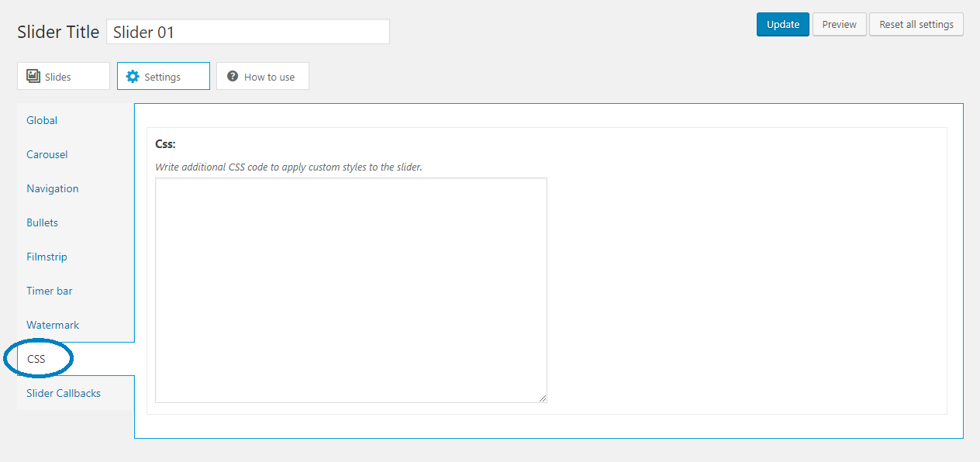980x462 pixels.
Task: Click the 'Slider Title' label text
Action: click(58, 32)
